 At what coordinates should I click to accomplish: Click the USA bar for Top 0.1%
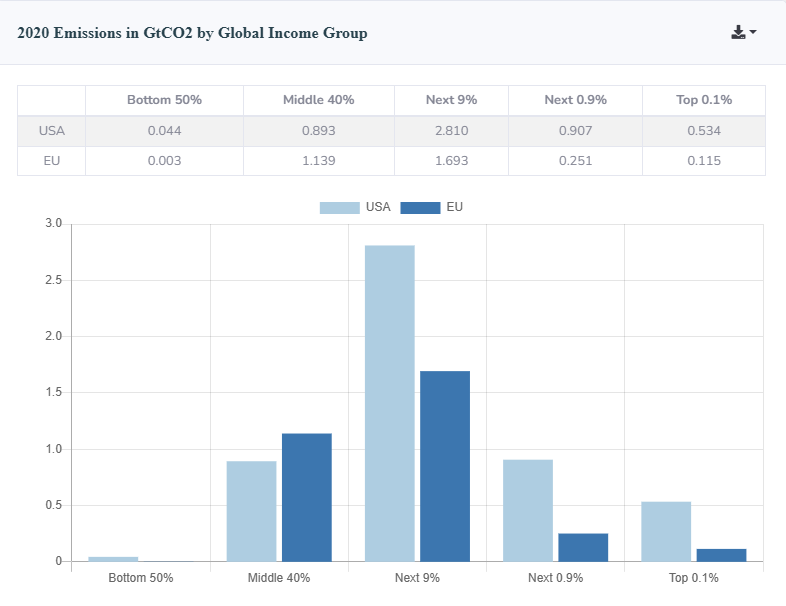tap(666, 531)
